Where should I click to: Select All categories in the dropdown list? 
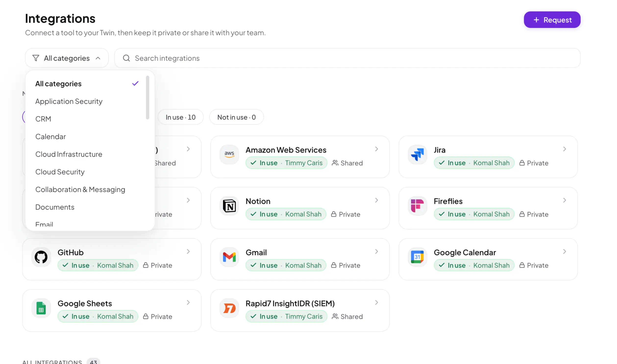[x=87, y=84]
